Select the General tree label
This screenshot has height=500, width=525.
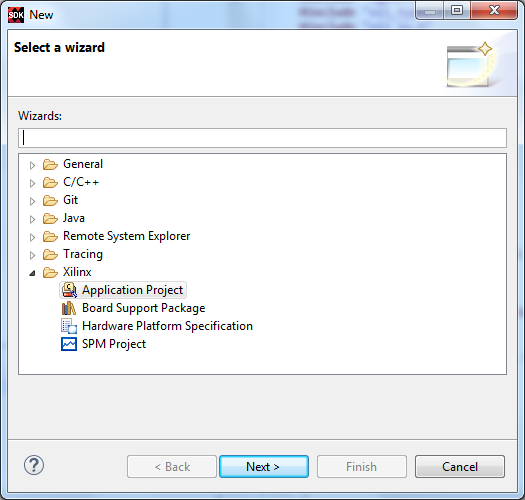click(x=83, y=164)
